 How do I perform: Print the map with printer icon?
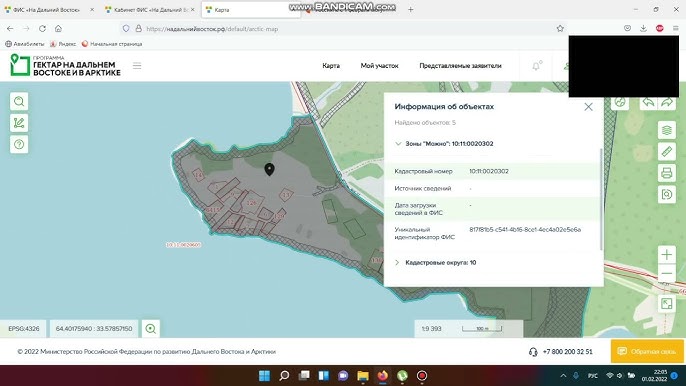tap(667, 173)
